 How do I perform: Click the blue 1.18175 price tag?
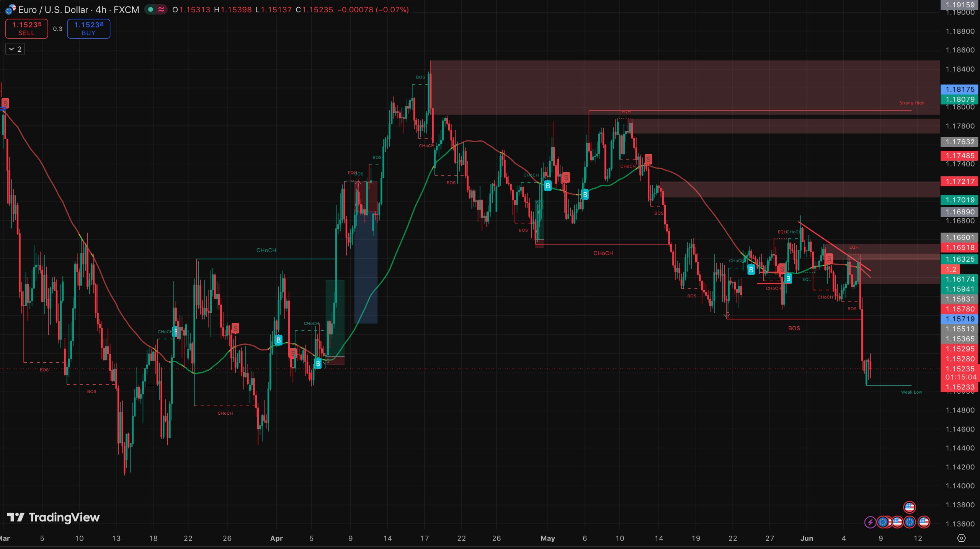click(x=960, y=89)
